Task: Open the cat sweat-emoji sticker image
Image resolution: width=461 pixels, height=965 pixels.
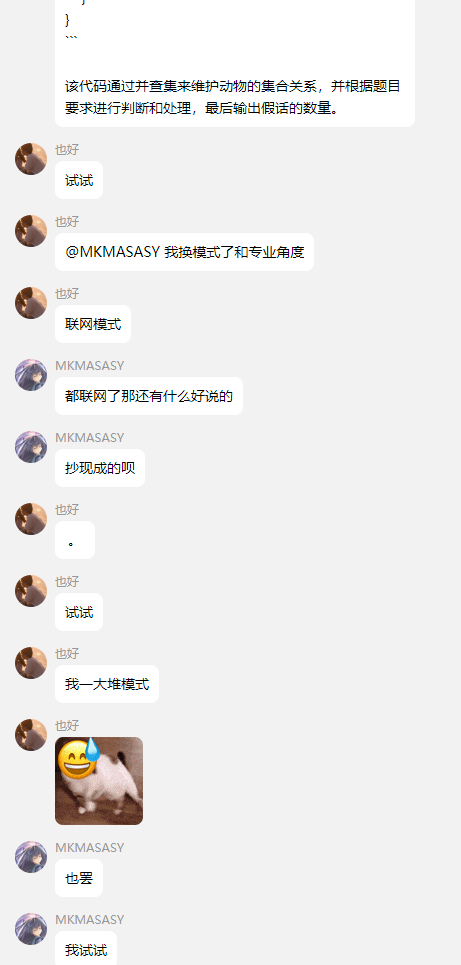Action: (99, 780)
